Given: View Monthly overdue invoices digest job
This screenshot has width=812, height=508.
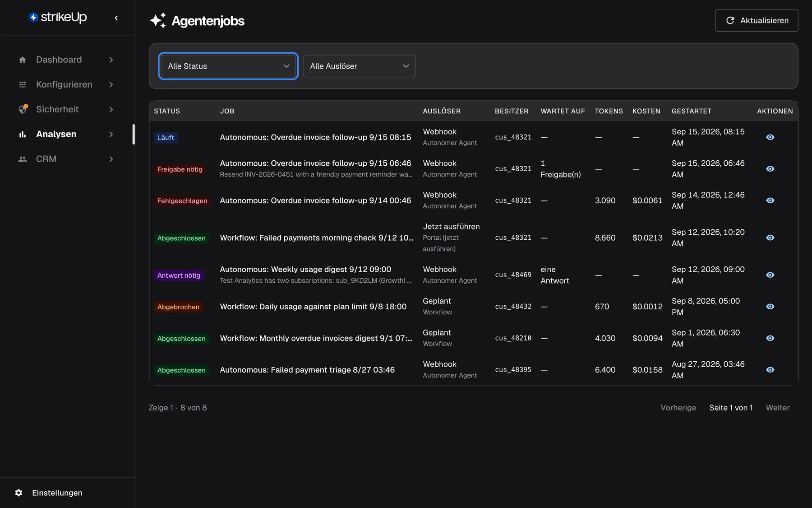Looking at the screenshot, I should (x=770, y=338).
